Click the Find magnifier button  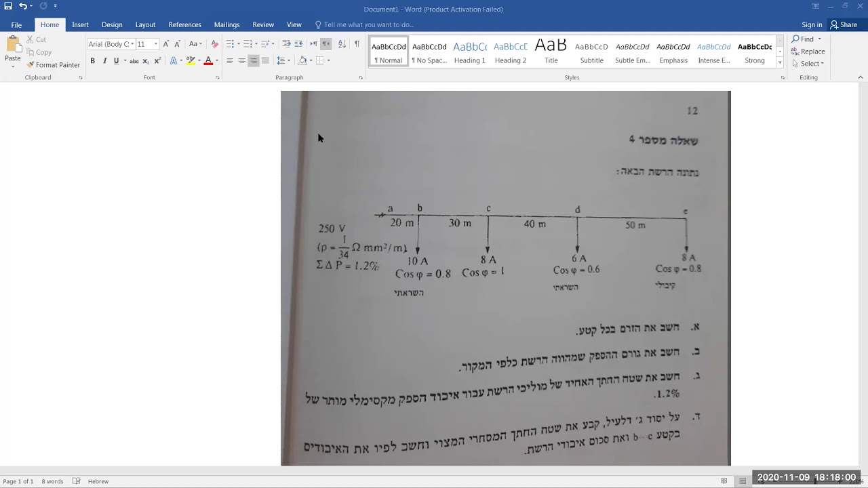point(806,39)
